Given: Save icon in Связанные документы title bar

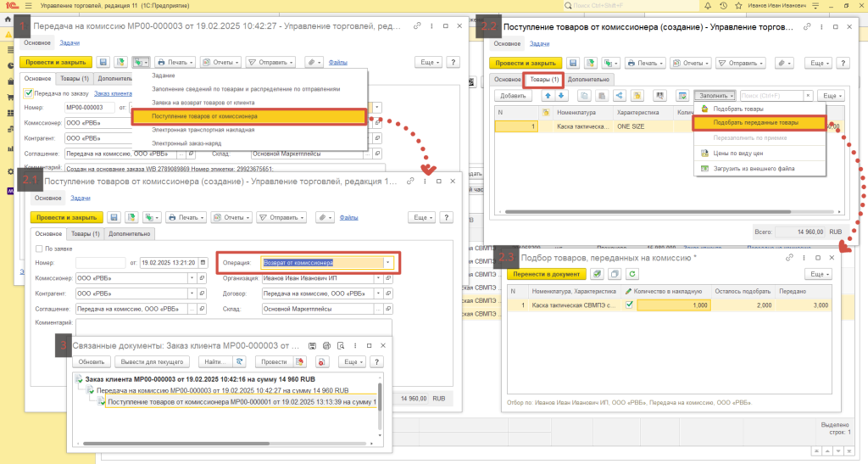Looking at the screenshot, I should (x=312, y=345).
